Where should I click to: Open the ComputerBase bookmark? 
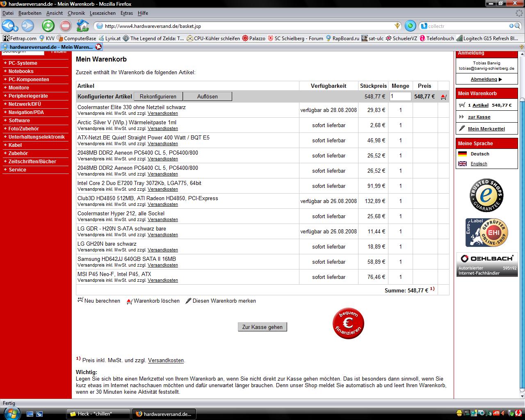point(77,38)
